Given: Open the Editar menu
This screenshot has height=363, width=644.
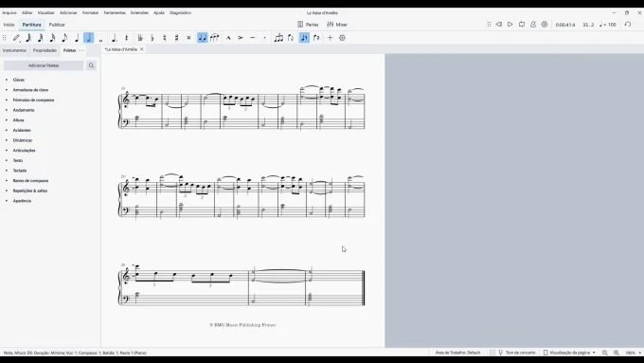Looking at the screenshot, I should (x=27, y=12).
